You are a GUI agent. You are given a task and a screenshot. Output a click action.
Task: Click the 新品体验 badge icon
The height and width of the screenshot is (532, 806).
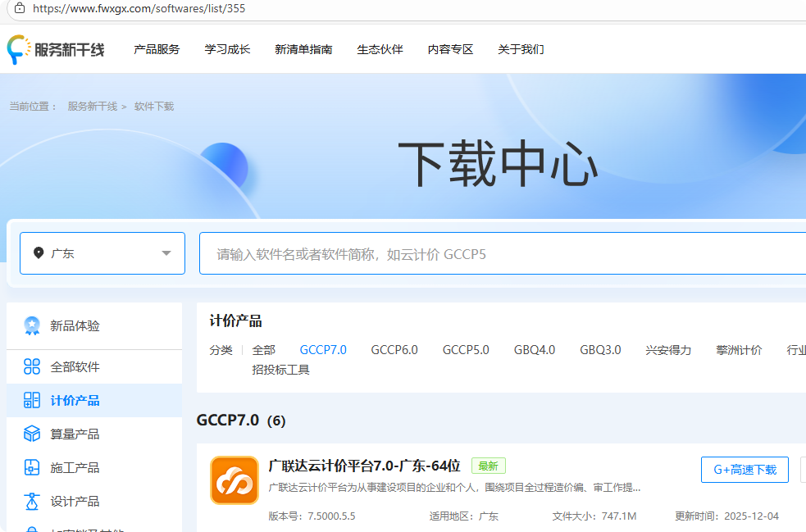(32, 326)
